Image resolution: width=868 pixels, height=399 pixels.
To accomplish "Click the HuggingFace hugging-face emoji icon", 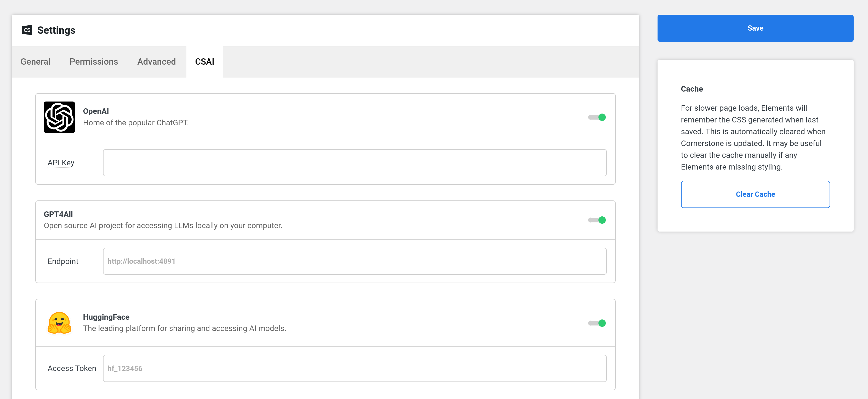I will pos(59,323).
